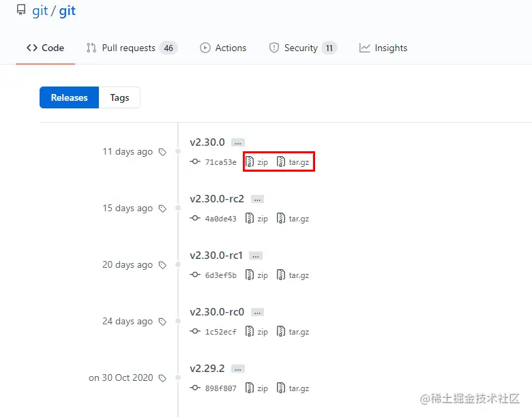Open the v2.29.2 release title
Viewport: 532px width, 417px height.
pyautogui.click(x=207, y=369)
